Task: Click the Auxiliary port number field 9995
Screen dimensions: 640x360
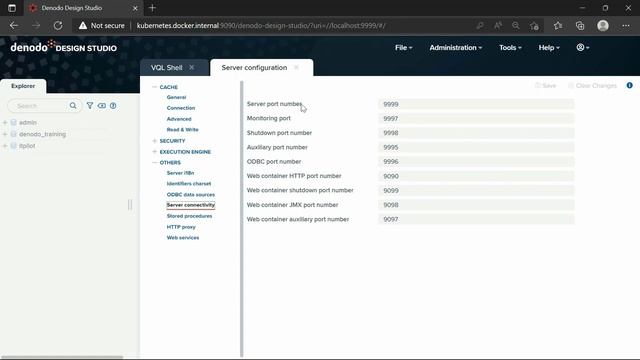Action: point(476,147)
